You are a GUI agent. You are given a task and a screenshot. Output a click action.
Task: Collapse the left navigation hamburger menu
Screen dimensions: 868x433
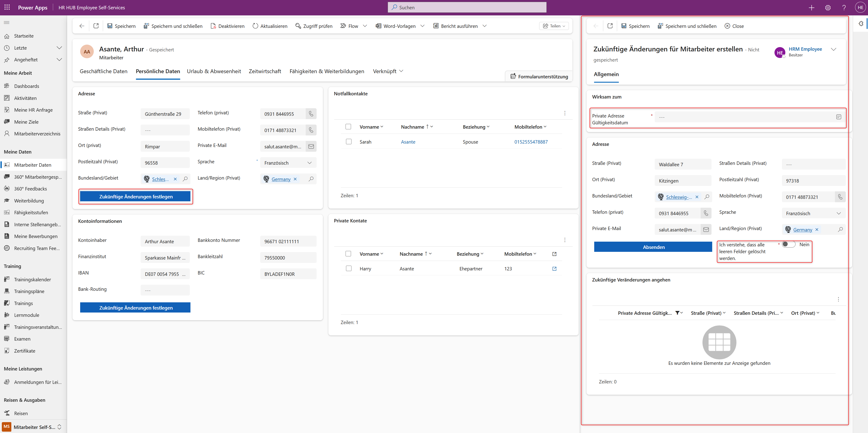click(7, 23)
